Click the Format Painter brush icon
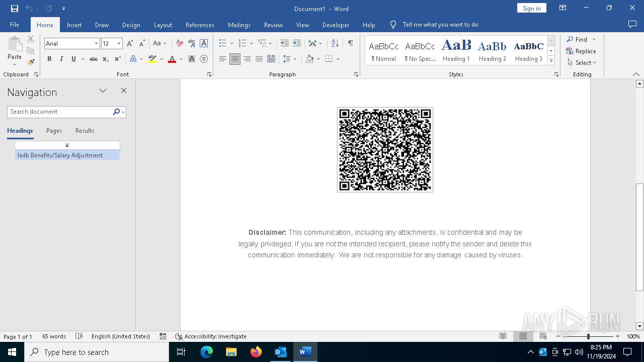Viewport: 644px width, 362px height. click(31, 62)
